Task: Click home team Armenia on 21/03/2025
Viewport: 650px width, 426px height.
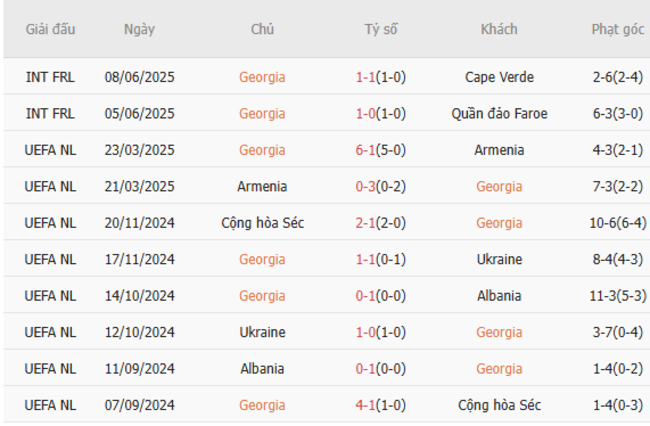Action: point(262,187)
